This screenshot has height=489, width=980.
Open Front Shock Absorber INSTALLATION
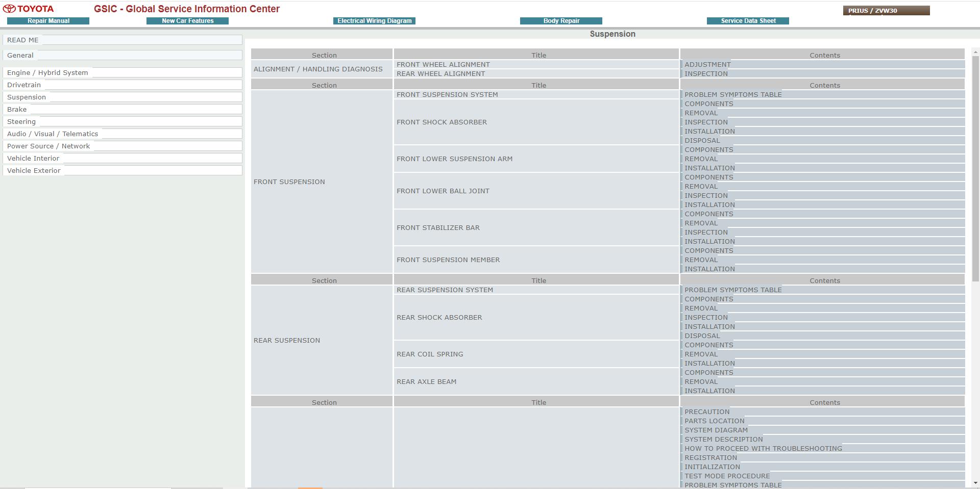pos(709,131)
